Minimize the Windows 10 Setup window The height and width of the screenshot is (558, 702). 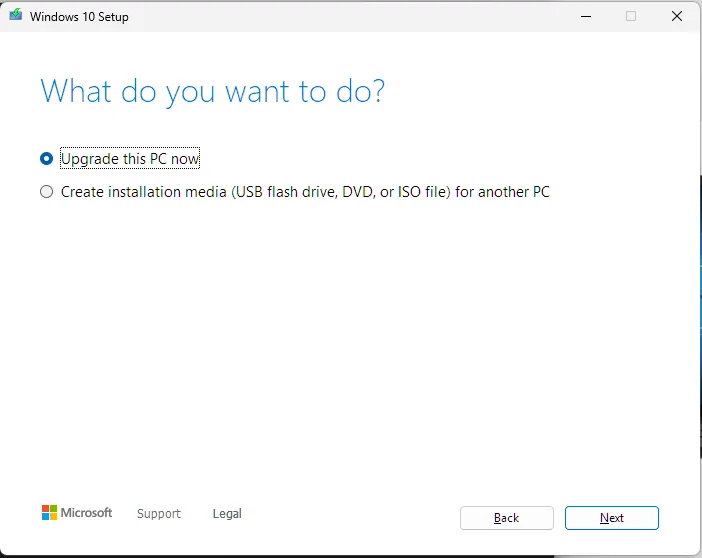coord(586,17)
